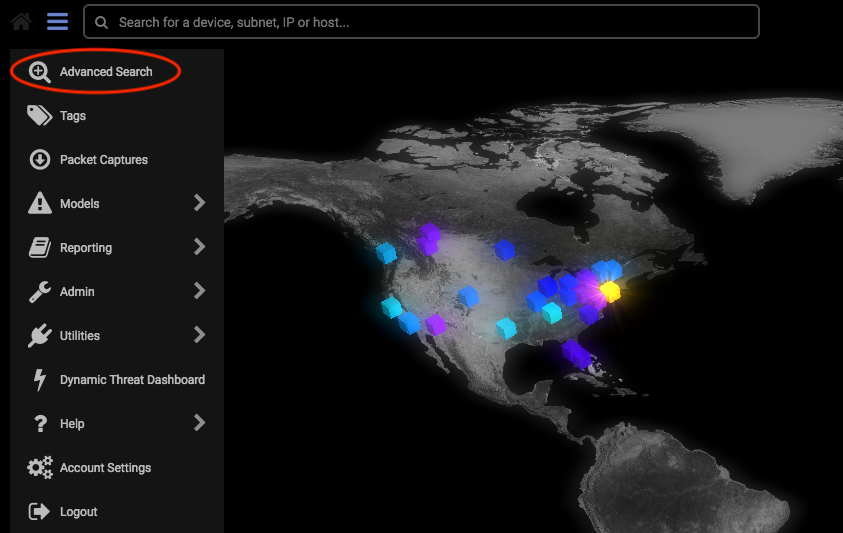The image size is (843, 533).
Task: Expand the Admin submenu chevron
Action: (x=199, y=291)
